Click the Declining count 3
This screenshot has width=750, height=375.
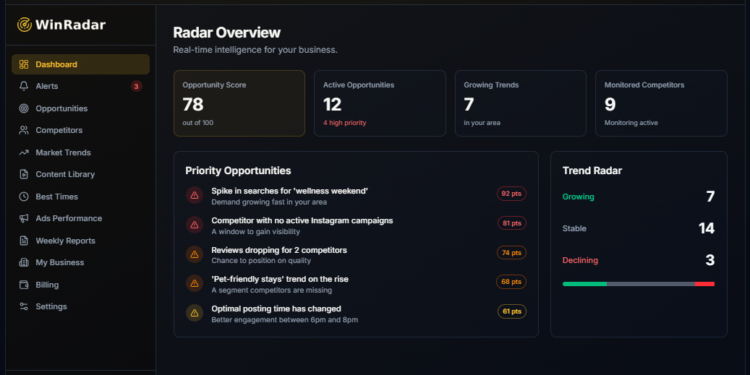coord(710,260)
